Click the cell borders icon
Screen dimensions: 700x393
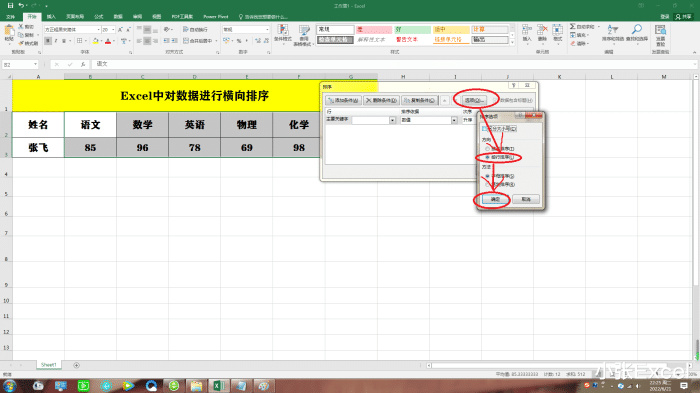(x=79, y=41)
